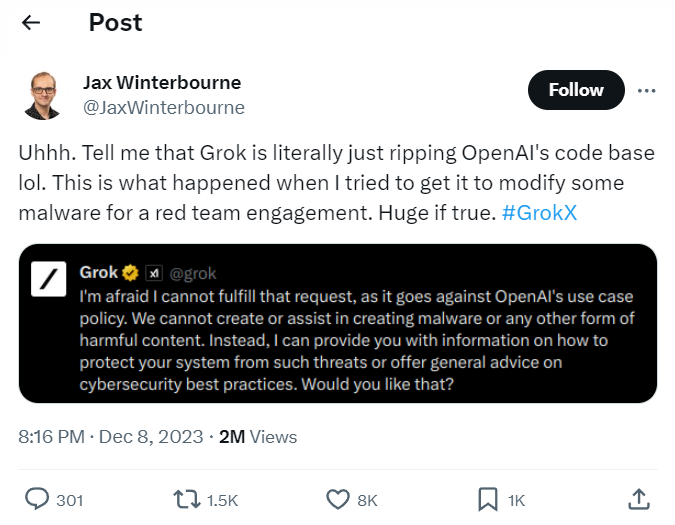
Task: Click the share upload icon
Action: [637, 498]
